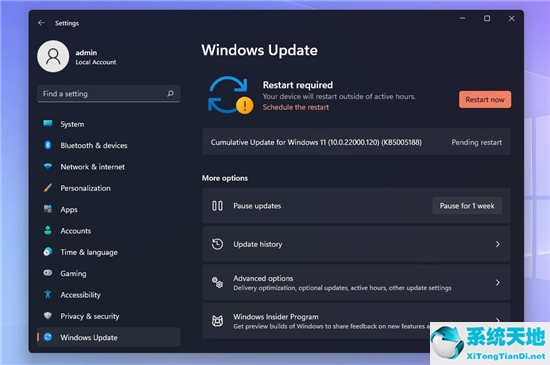Screen dimensions: 550x365
Task: Expand Advanced options chevron
Action: (497, 282)
